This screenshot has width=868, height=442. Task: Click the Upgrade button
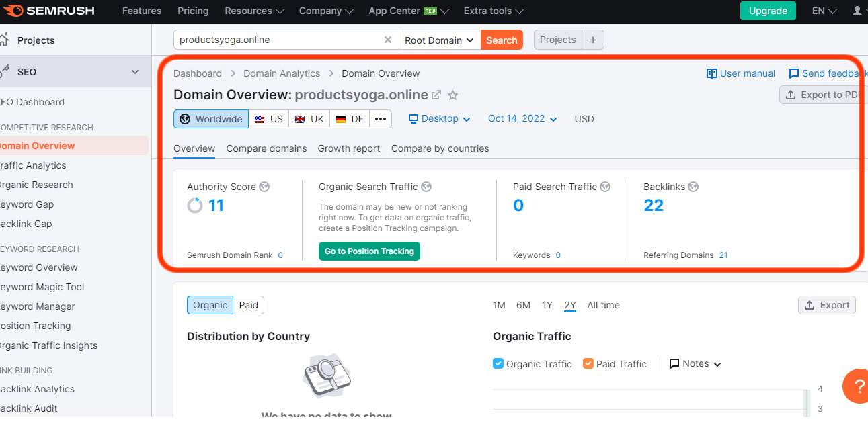coord(768,11)
